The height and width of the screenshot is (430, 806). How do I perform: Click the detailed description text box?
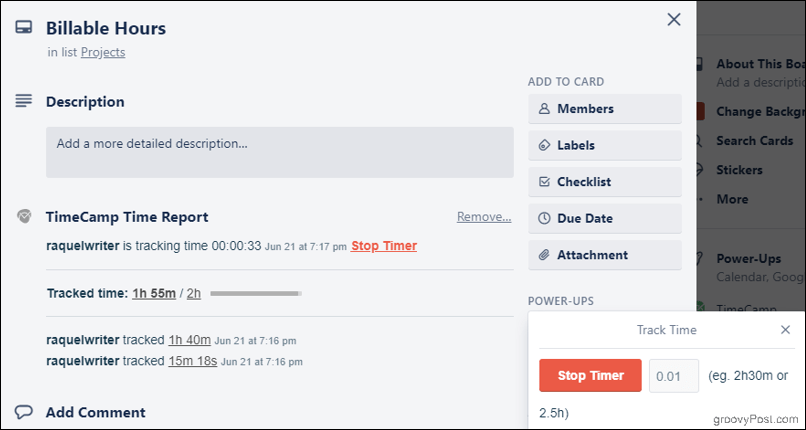pyautogui.click(x=280, y=152)
